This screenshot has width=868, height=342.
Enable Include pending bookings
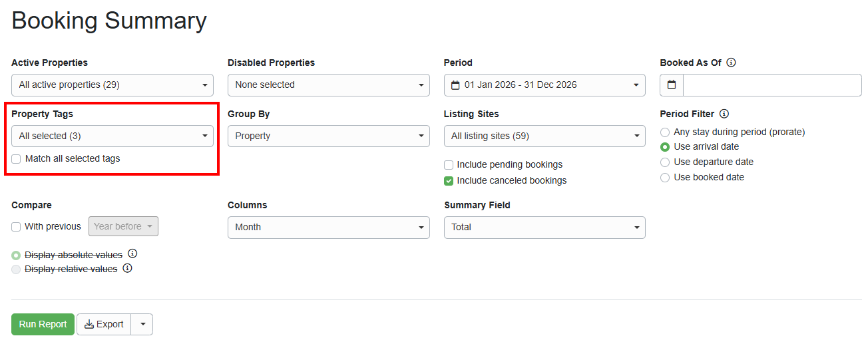pos(449,165)
